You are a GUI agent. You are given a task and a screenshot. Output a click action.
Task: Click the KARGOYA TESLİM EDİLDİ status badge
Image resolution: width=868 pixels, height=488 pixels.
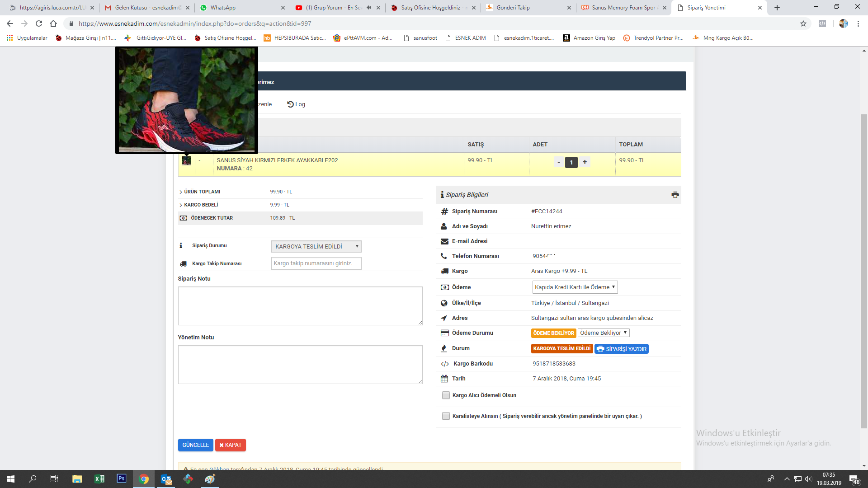[561, 348]
